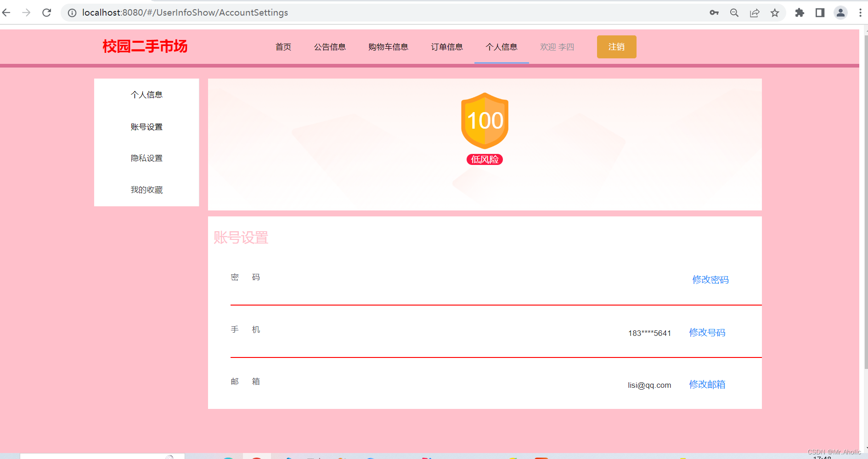Switch to the 公告信息 nav tab
Screen dimensions: 868x459
pyautogui.click(x=330, y=46)
